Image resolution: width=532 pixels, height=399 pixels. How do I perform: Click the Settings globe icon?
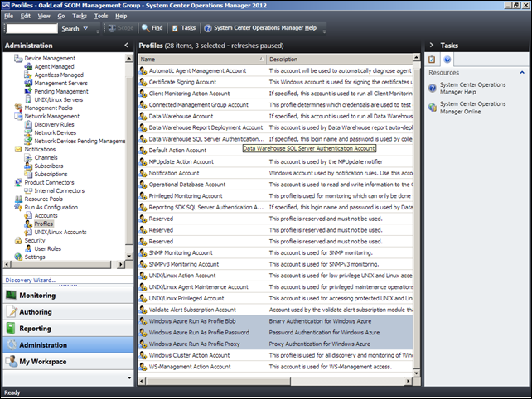click(x=18, y=257)
